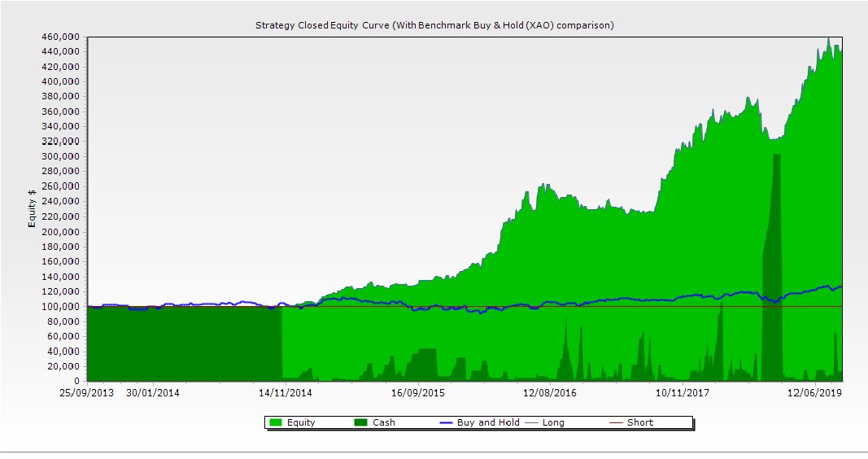This screenshot has width=868, height=459.
Task: Click the Cash legend label text
Action: (384, 422)
